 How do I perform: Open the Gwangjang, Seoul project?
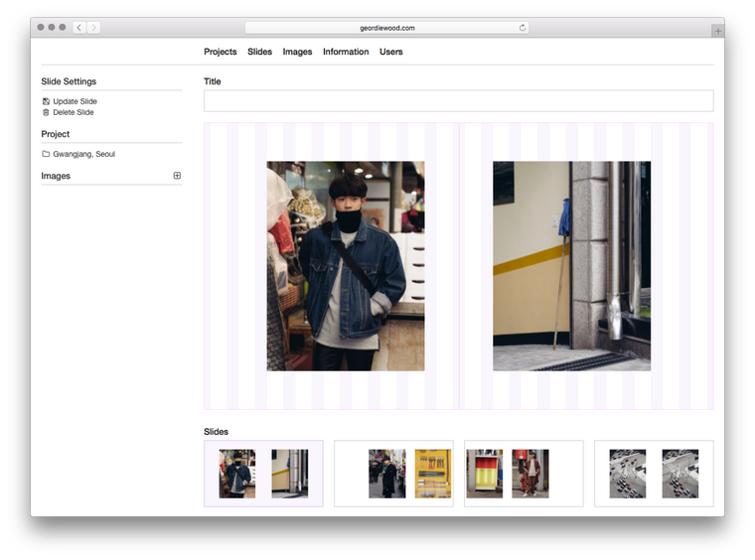[x=83, y=154]
